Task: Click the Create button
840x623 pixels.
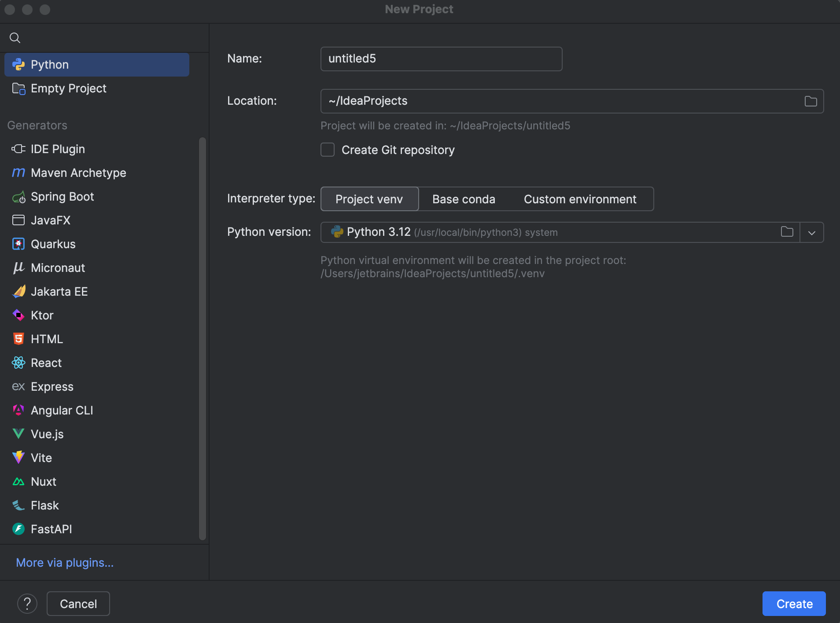Action: pyautogui.click(x=793, y=603)
